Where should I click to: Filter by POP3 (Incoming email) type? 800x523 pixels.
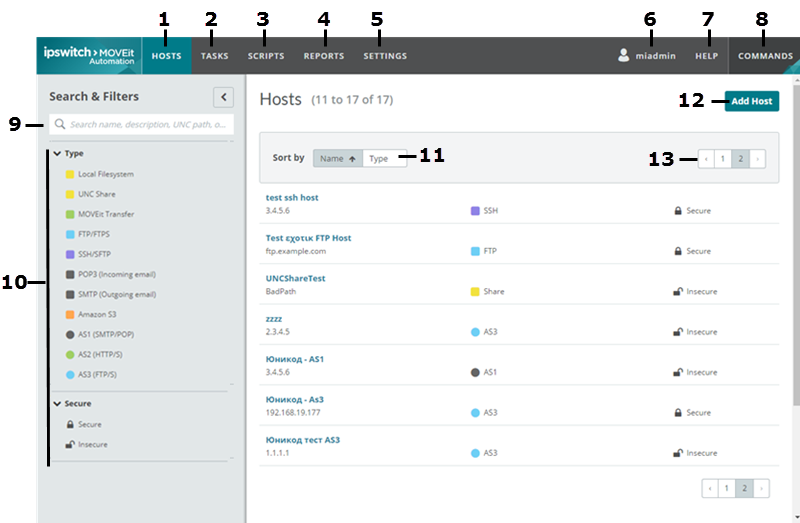111,274
